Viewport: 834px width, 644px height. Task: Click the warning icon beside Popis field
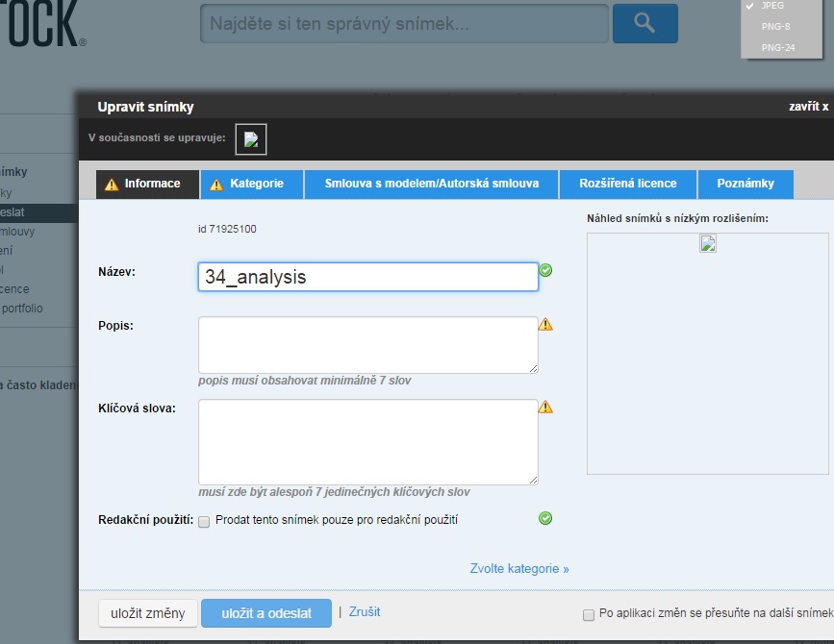[545, 324]
